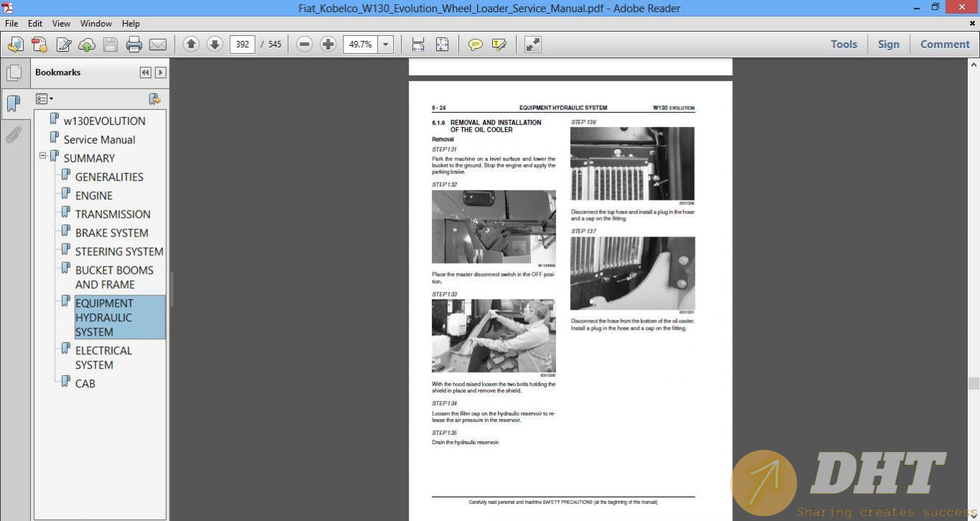Screen dimensions: 980x521
Task: Click the Edit/sign document toolbar icon
Action: click(63, 45)
